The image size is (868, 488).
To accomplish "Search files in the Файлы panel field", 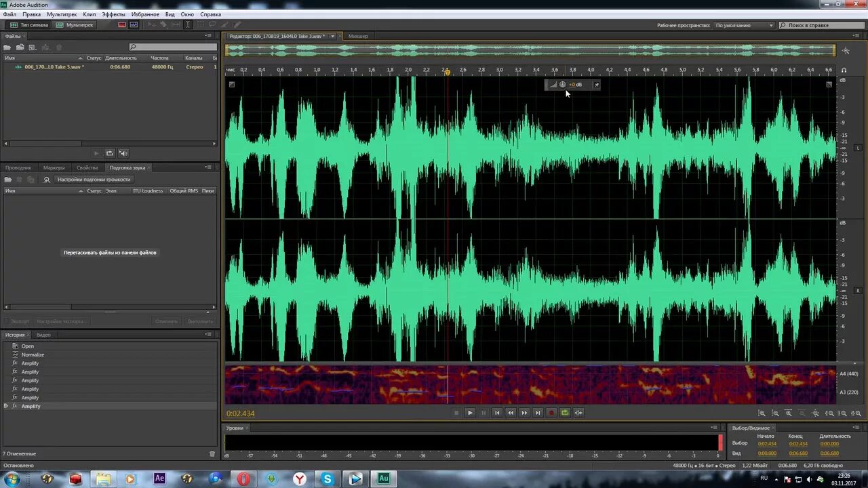I will coord(173,47).
